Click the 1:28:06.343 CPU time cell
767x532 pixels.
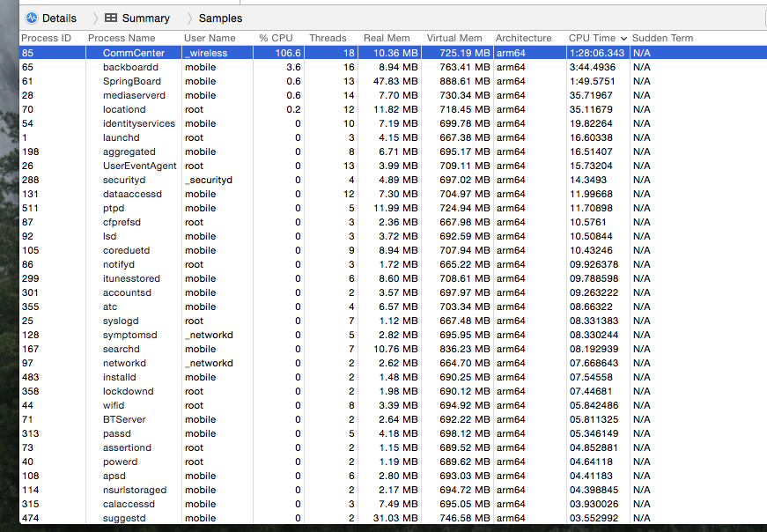click(x=597, y=53)
